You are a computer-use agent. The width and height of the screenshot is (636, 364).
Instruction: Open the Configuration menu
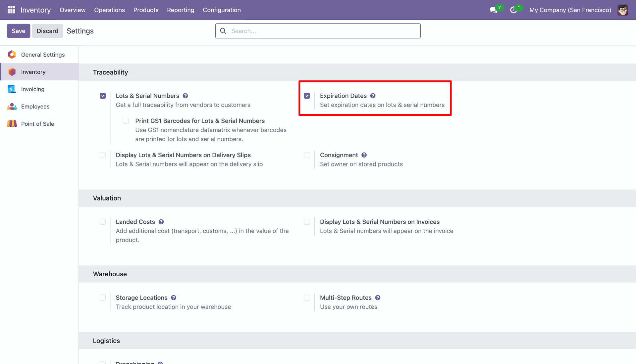coord(222,10)
